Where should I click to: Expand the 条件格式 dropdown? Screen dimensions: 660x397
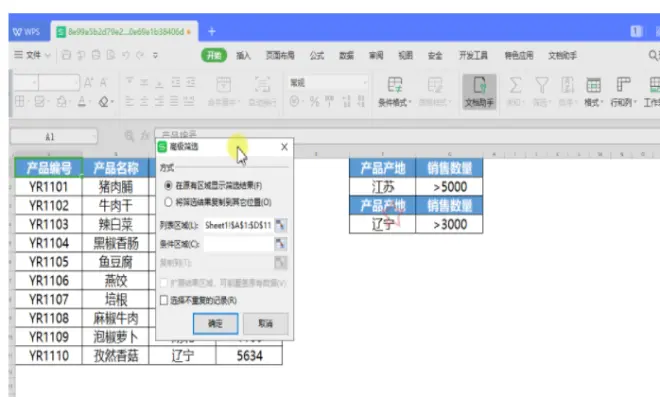[x=410, y=102]
